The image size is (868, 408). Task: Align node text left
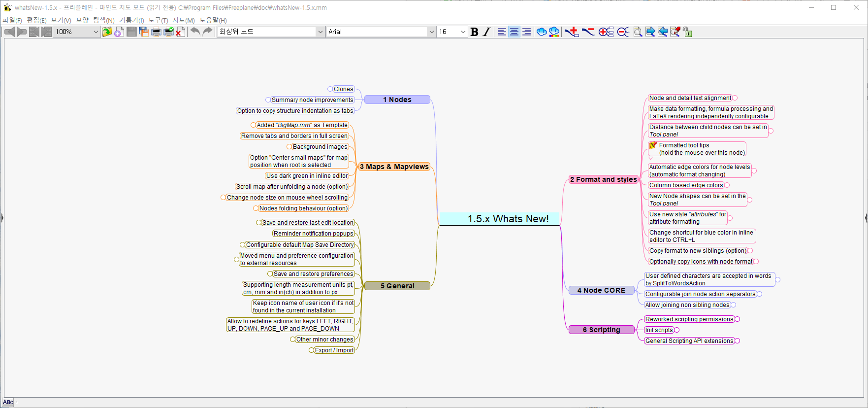[502, 32]
